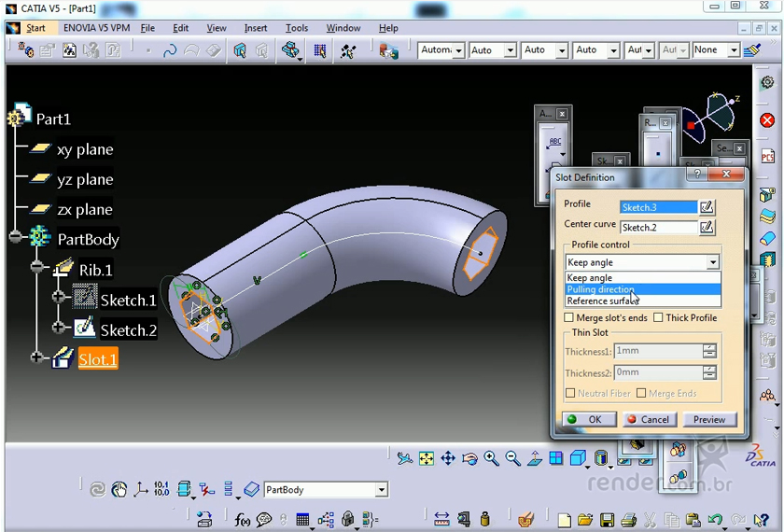The width and height of the screenshot is (784, 532).
Task: Click the Fit All In view icon
Action: coord(427,458)
